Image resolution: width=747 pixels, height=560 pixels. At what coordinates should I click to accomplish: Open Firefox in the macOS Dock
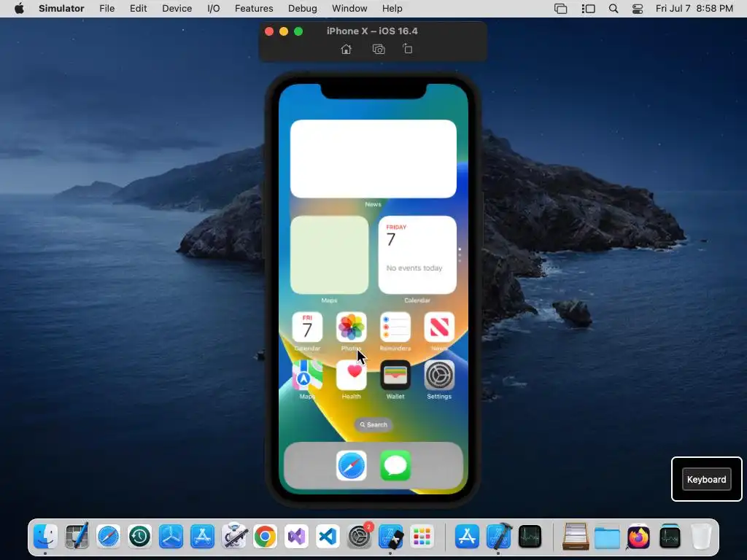[x=638, y=537]
